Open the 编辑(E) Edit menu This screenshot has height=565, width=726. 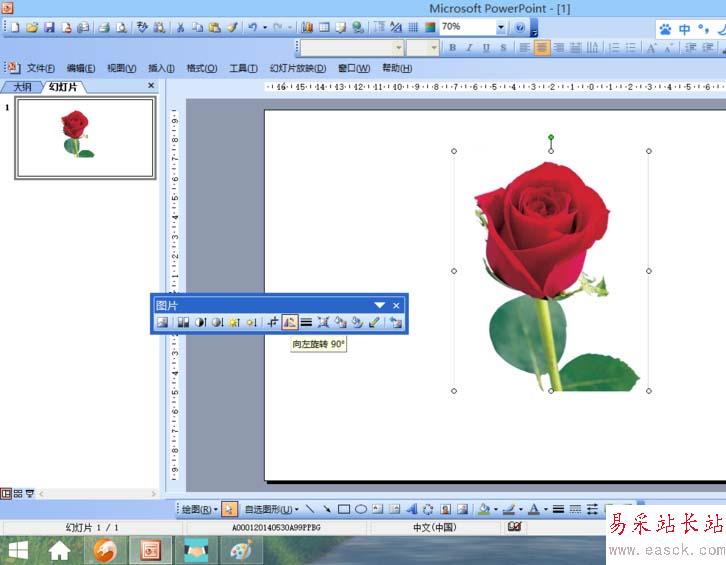click(81, 69)
